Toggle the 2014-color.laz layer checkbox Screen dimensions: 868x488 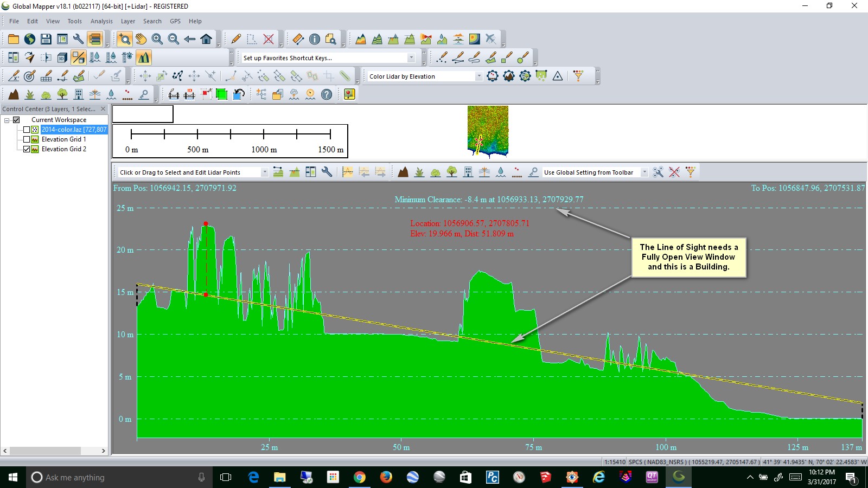pos(26,130)
